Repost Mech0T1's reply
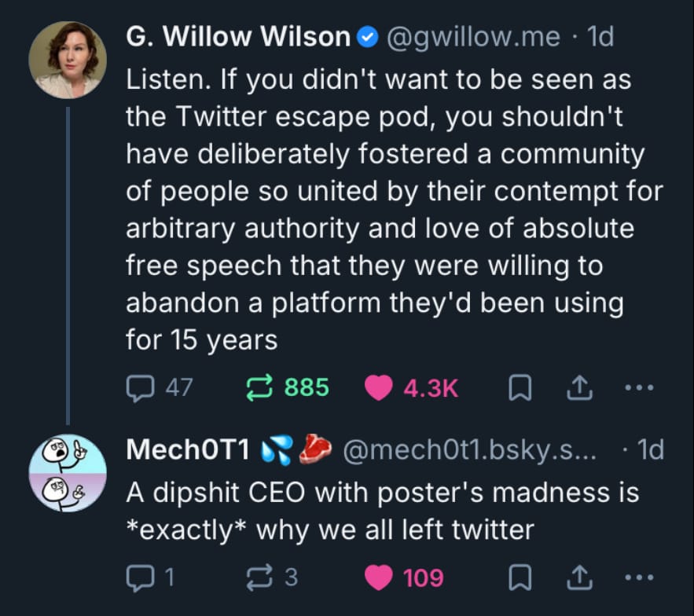 coord(259,577)
